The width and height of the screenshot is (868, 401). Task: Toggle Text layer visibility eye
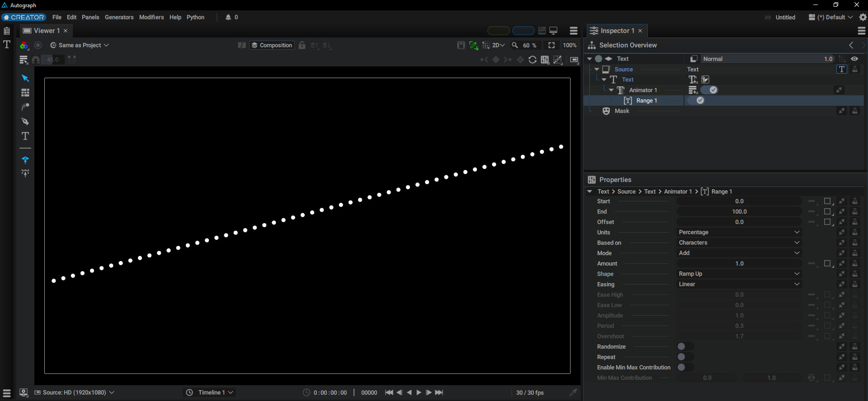[854, 59]
